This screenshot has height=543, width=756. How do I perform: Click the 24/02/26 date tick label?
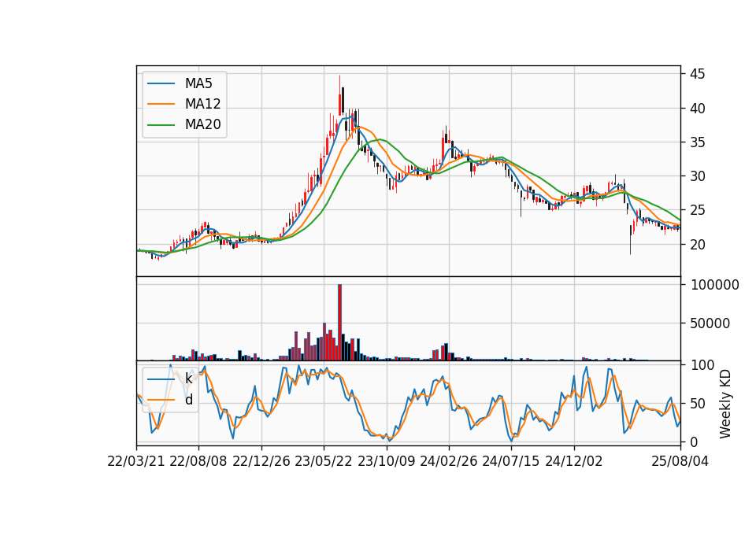click(448, 461)
